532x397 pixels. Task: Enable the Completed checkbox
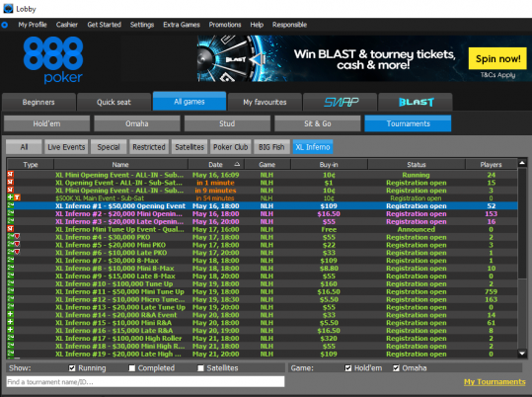click(132, 368)
